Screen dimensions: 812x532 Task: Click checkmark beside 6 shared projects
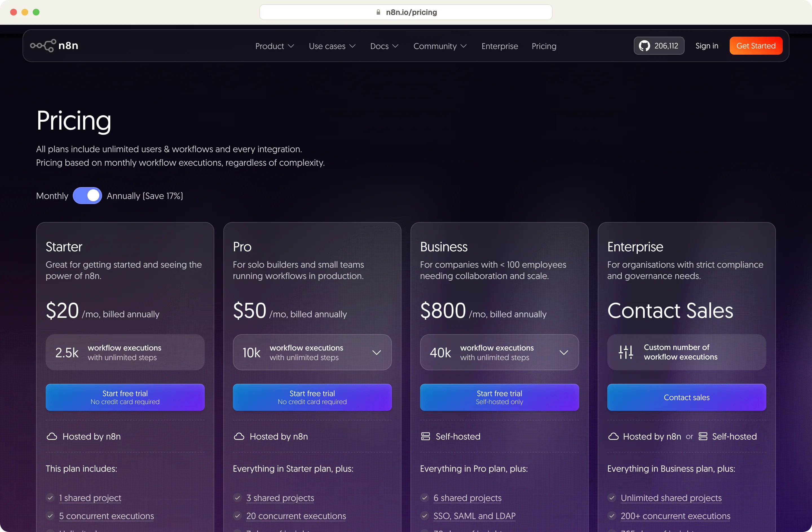coord(424,498)
